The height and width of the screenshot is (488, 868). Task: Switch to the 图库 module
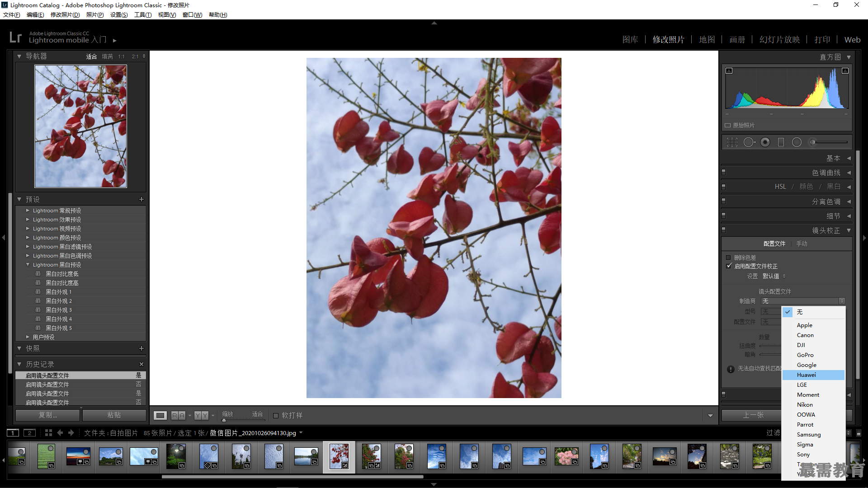click(630, 40)
